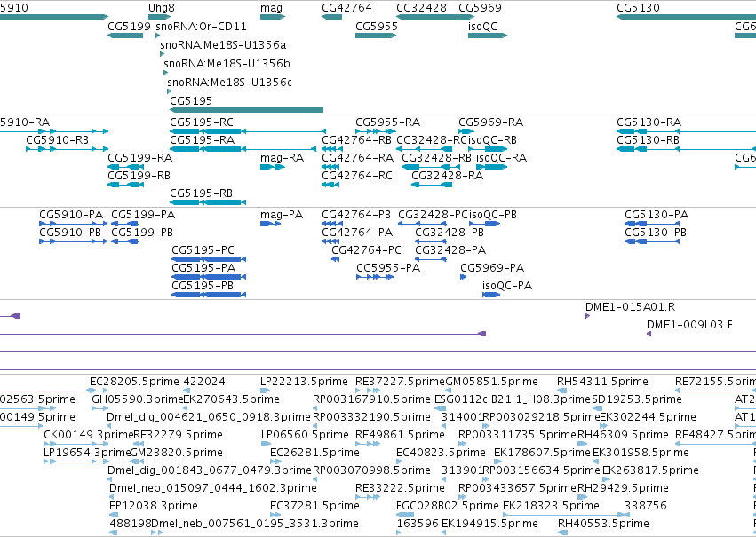
Task: Click EST RE49861.5prime
Action: tap(400, 435)
